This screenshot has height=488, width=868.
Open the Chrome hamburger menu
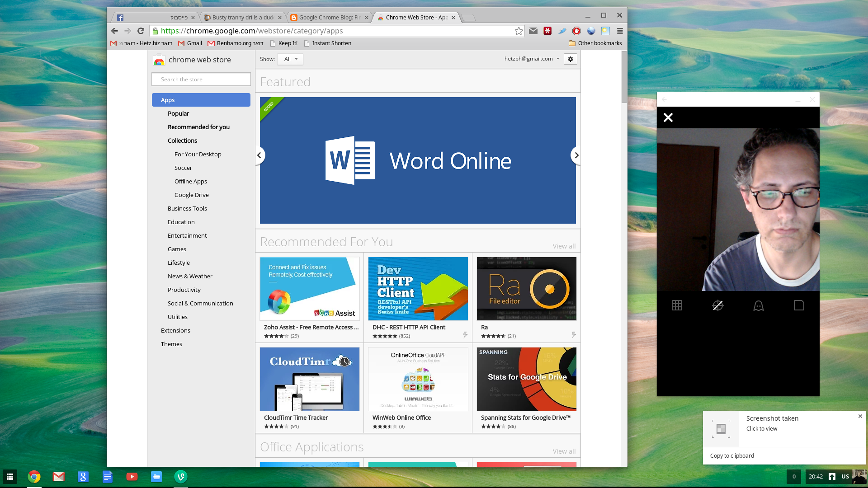(620, 31)
